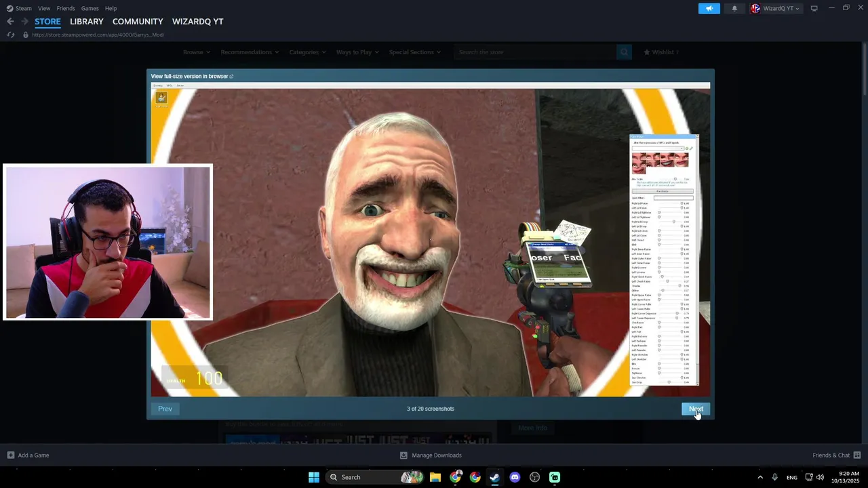This screenshot has height=488, width=868.
Task: Open the WIZARDQ YT profile tab
Action: pos(197,22)
